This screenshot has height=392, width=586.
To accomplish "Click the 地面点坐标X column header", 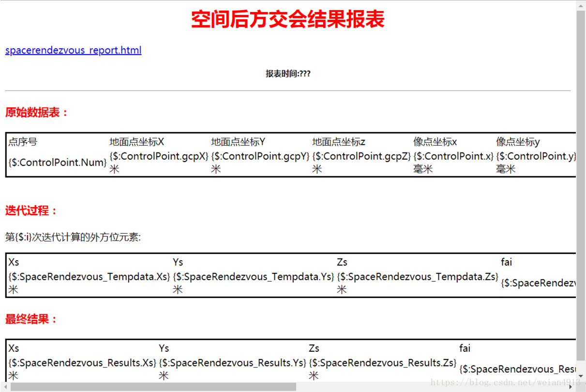I will coord(137,142).
